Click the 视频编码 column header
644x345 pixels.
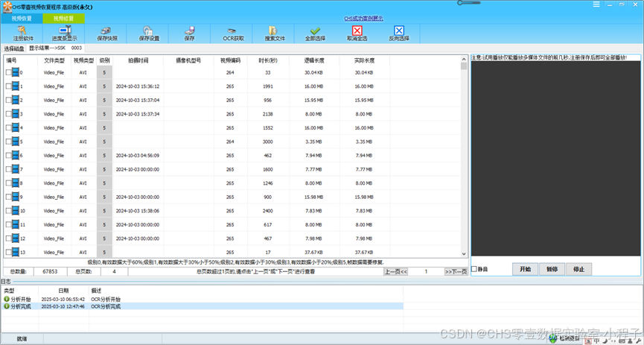coord(230,60)
